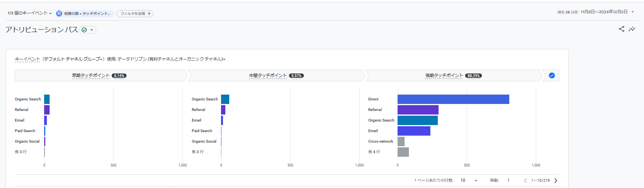Click the 経路の数 = タッチポイント filter chip

tap(85, 13)
